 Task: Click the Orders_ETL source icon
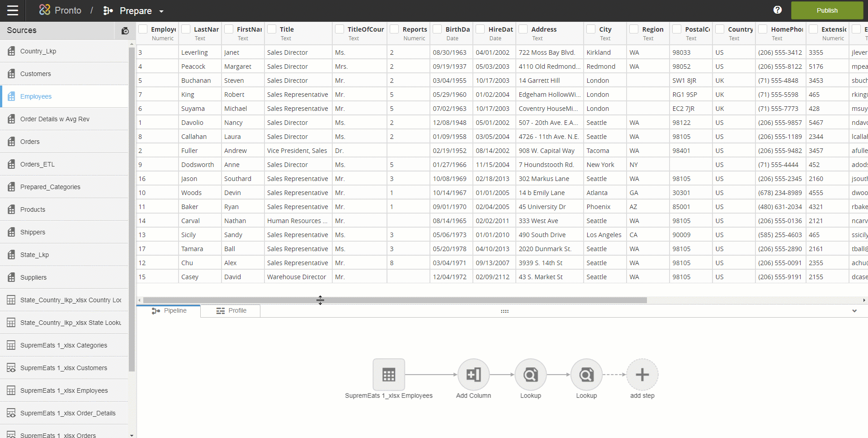[x=11, y=164]
